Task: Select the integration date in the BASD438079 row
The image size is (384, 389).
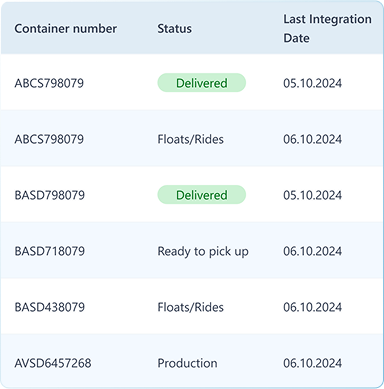Action: [312, 307]
